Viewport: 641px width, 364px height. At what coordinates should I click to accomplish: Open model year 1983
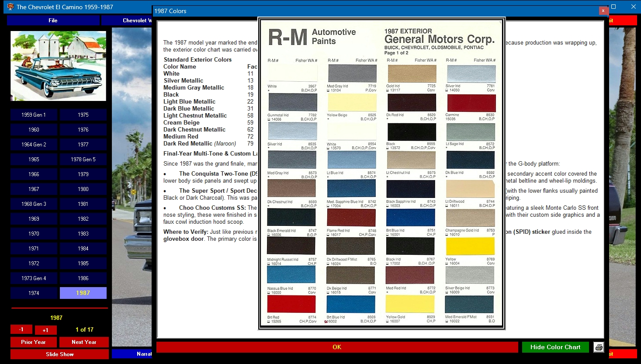point(83,234)
